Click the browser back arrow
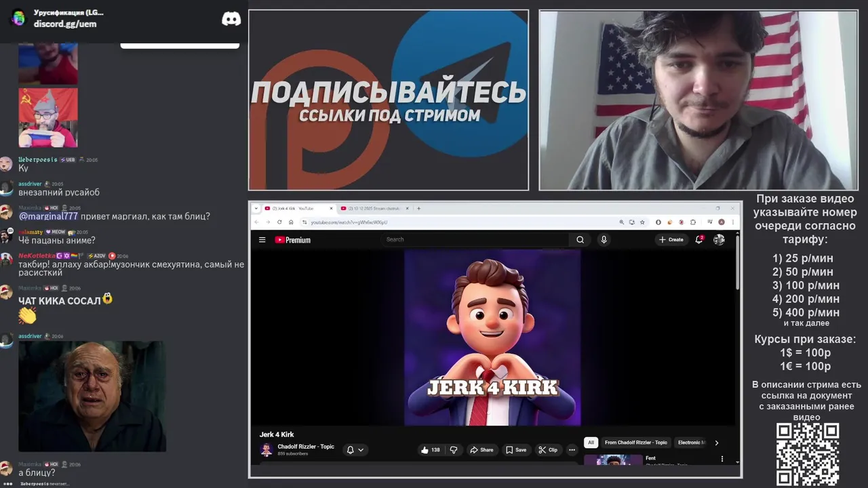This screenshot has width=868, height=488. [x=256, y=222]
